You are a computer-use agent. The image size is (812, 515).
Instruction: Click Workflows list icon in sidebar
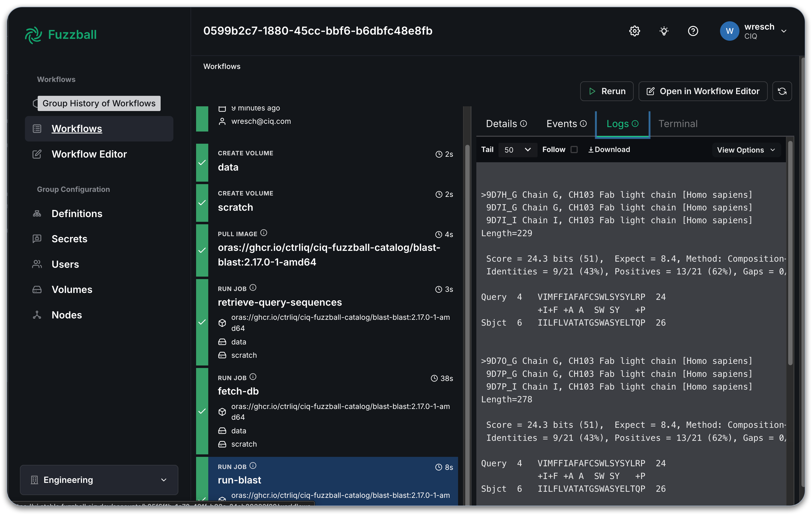(x=37, y=129)
